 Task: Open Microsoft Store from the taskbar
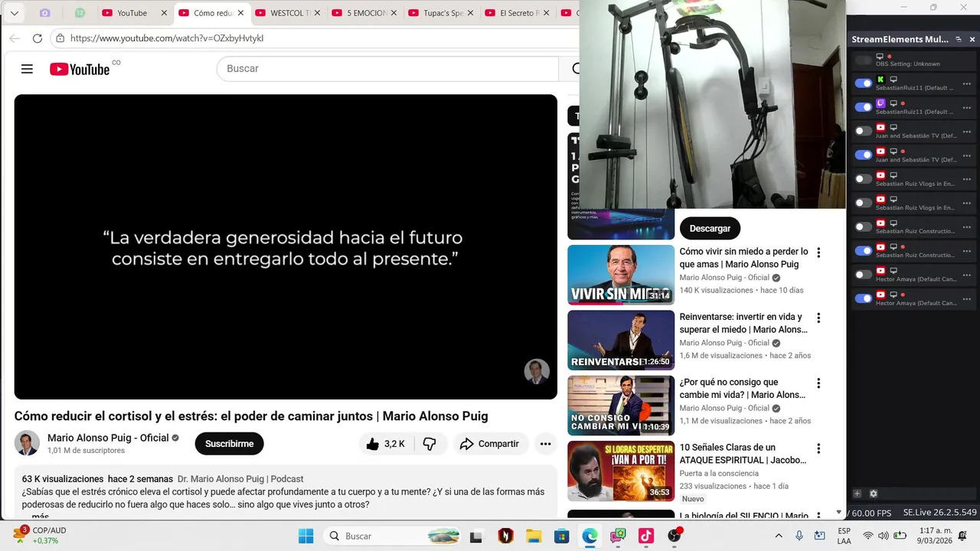(x=562, y=536)
